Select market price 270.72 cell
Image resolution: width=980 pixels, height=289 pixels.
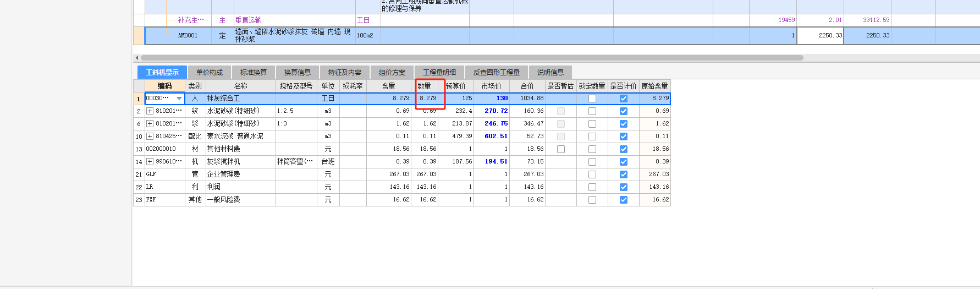click(492, 111)
